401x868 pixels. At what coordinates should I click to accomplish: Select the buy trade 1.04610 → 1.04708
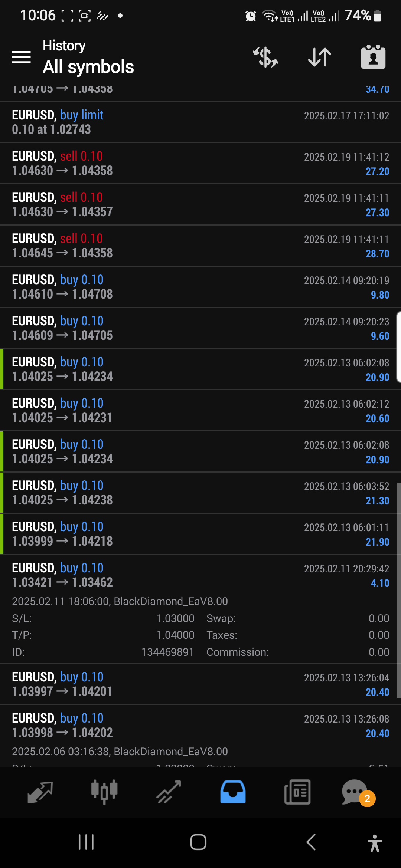200,287
